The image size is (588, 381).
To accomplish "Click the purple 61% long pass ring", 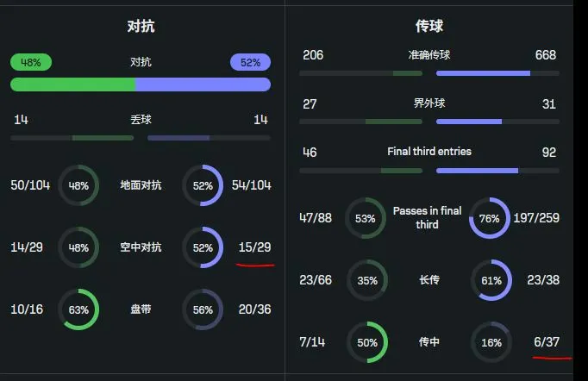I will click(491, 280).
